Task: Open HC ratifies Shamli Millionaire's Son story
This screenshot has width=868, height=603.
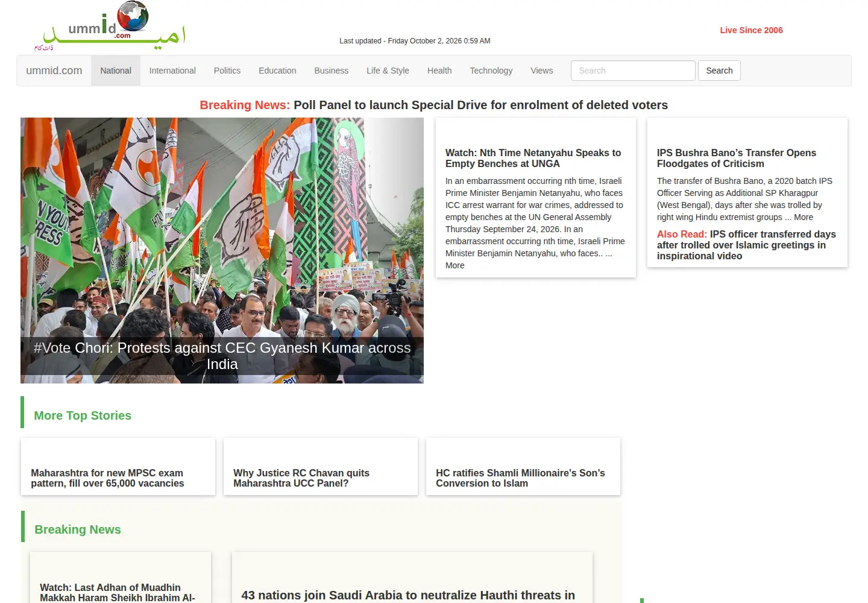Action: pos(520,478)
